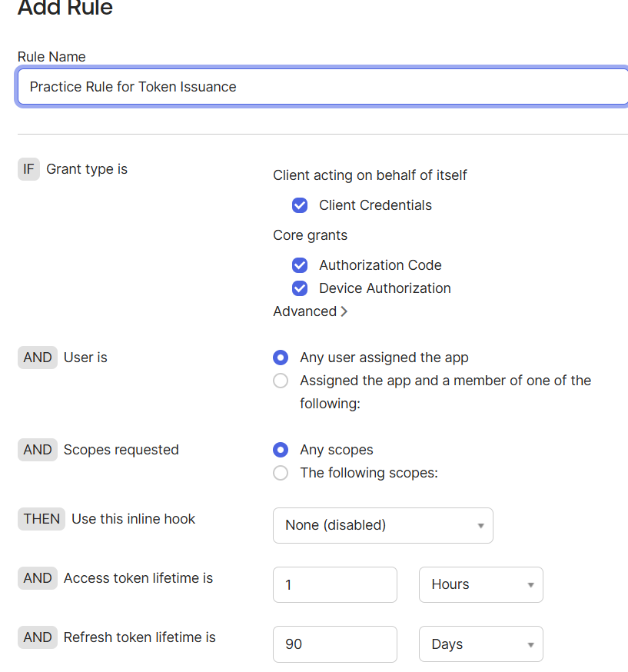The width and height of the screenshot is (628, 672).
Task: Choose the group member assignment radio button
Action: tap(281, 381)
